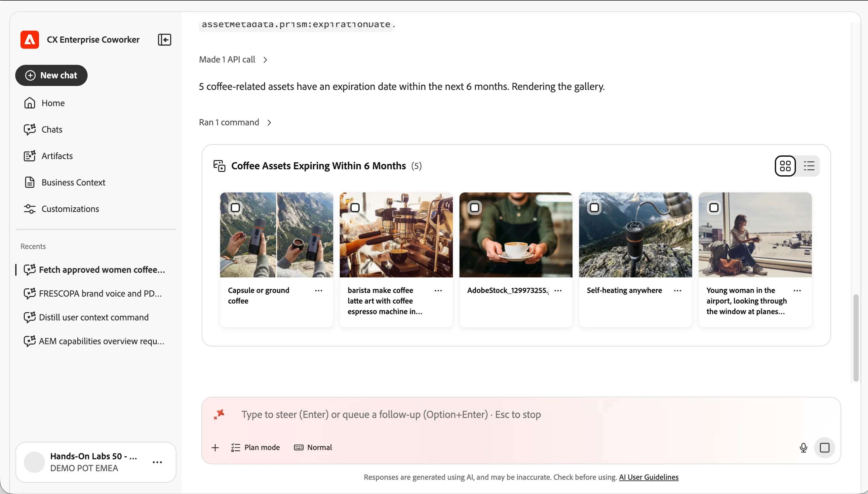Open more options for Capsule or ground coffee
This screenshot has height=494, width=868.
[x=318, y=290]
